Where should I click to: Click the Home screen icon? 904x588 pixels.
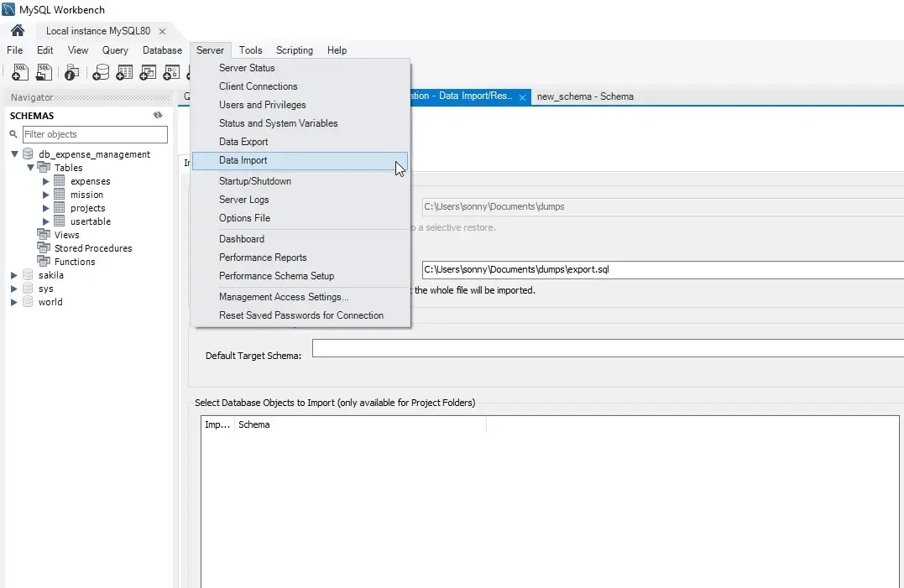pos(18,30)
